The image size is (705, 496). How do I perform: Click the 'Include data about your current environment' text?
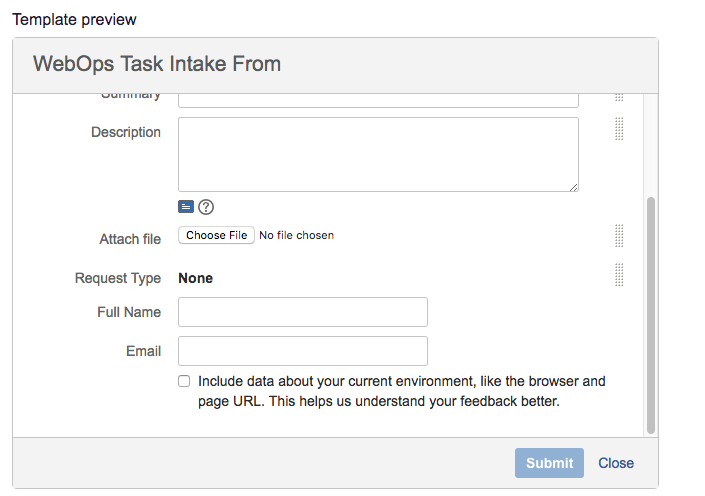(402, 391)
